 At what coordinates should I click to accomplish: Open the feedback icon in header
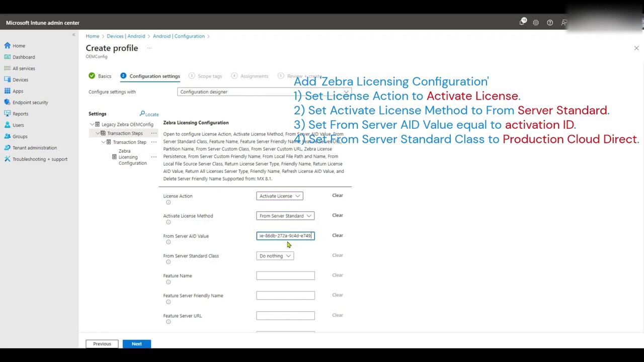(564, 23)
